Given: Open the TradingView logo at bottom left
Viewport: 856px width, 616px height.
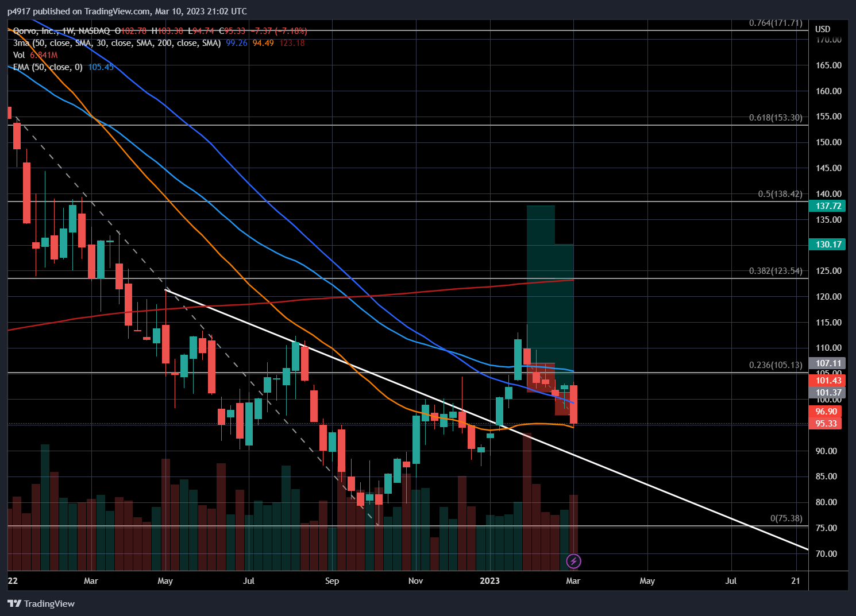Looking at the screenshot, I should tap(41, 603).
